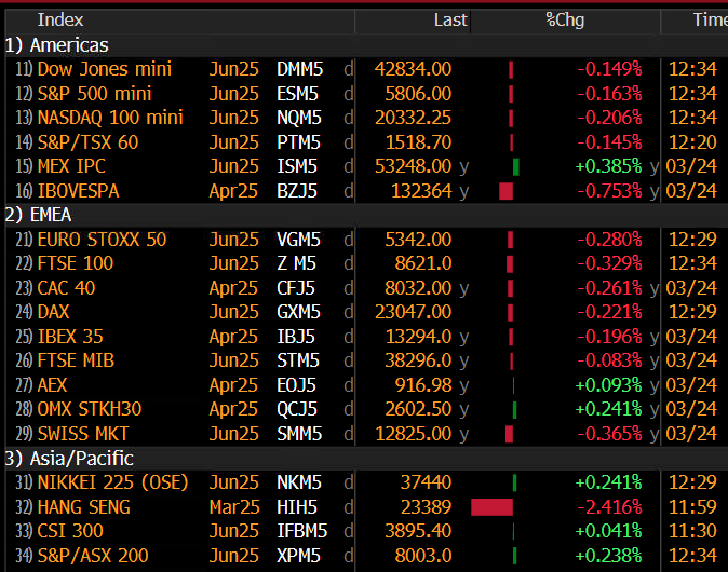Open the S&P/ASX 200 index
The image size is (728, 572).
coord(92,556)
